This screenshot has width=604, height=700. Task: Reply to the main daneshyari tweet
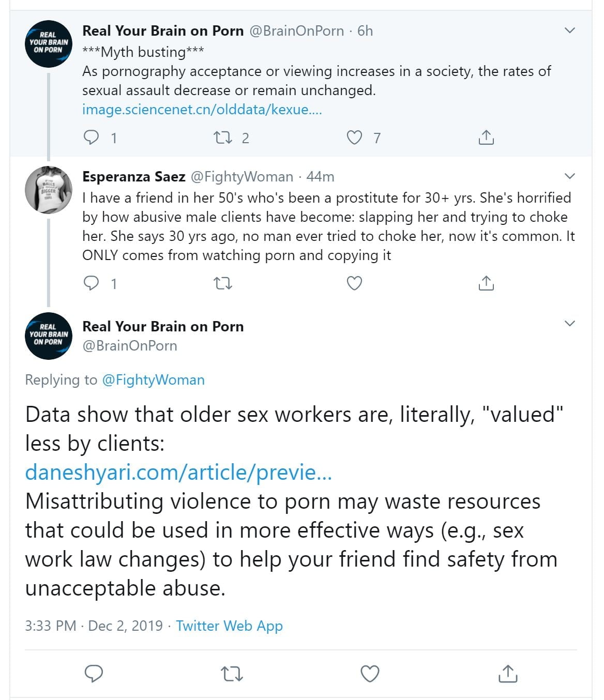(94, 674)
